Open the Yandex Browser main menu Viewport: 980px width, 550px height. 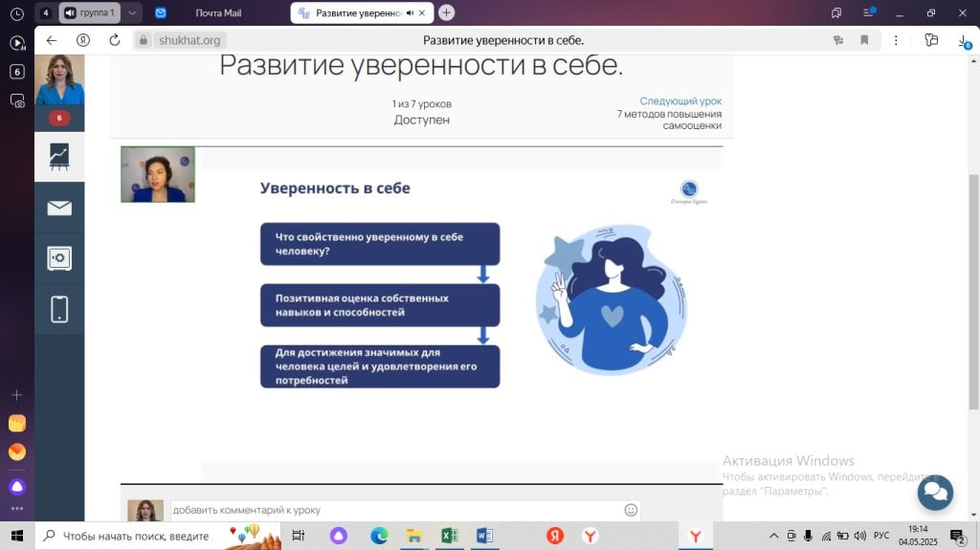(x=869, y=12)
